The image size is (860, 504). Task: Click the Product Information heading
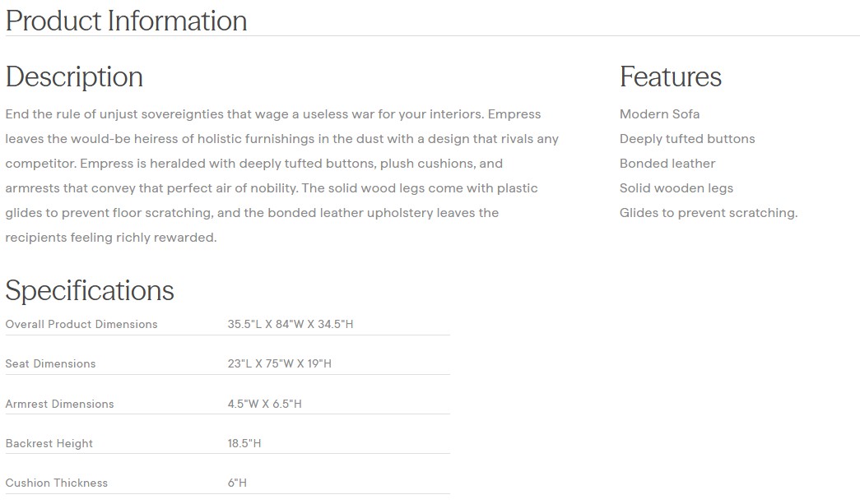click(126, 21)
